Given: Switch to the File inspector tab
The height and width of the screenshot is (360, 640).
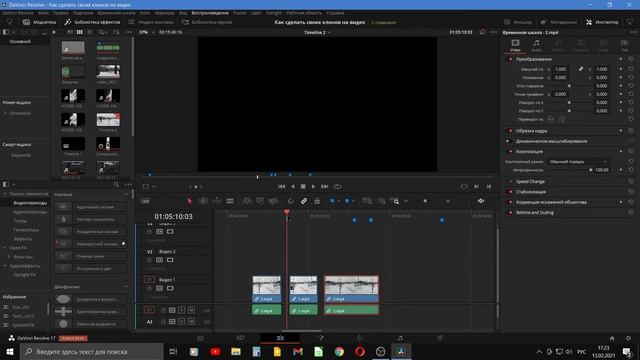Looking at the screenshot, I should [x=624, y=45].
